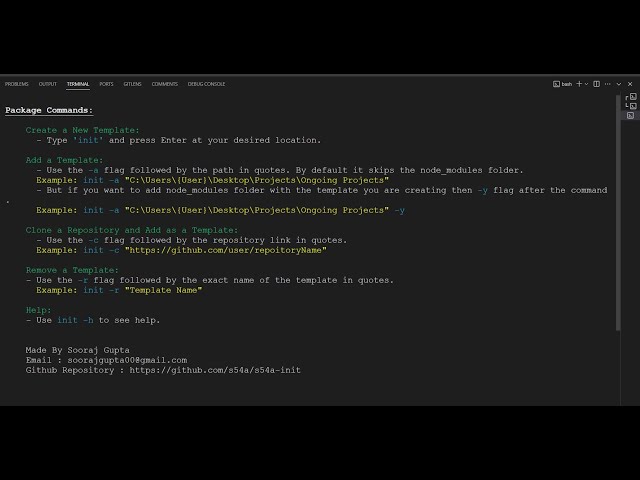
Task: Switch to the Debug Console tab
Action: 207,84
